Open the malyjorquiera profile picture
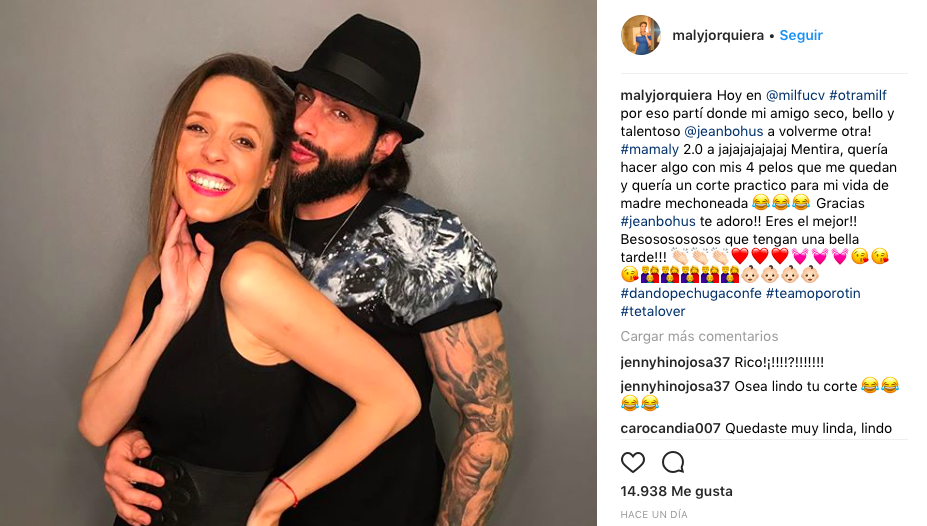Screen dimensions: 927x526 pyautogui.click(x=641, y=35)
